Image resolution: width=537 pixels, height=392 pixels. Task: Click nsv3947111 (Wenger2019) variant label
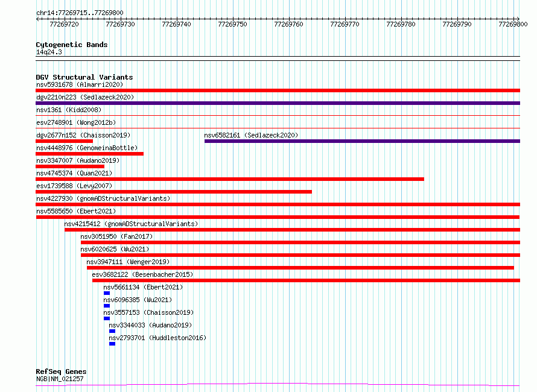[128, 262]
